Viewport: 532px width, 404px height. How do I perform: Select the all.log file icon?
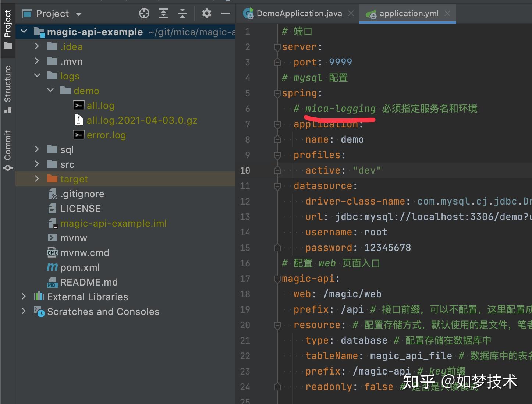point(78,105)
